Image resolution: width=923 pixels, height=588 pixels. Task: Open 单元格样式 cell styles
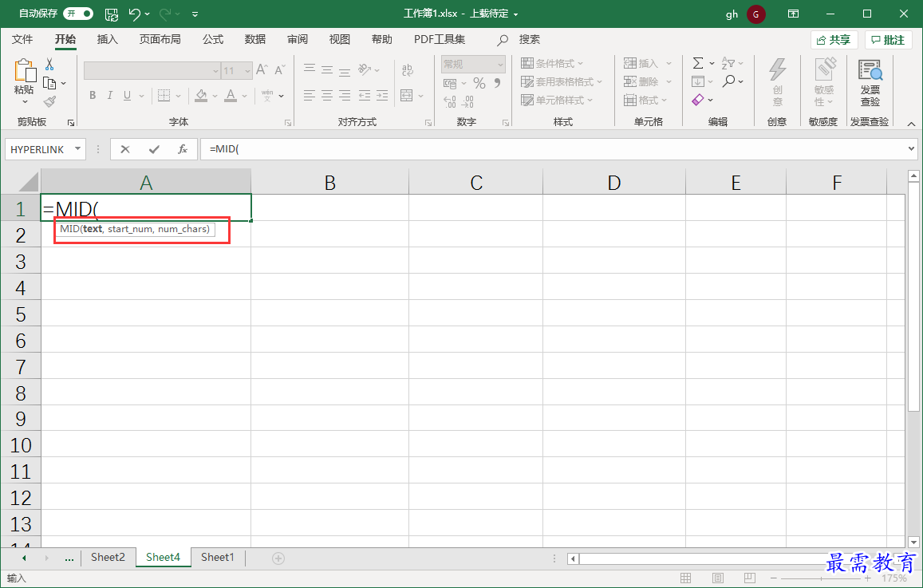[557, 100]
